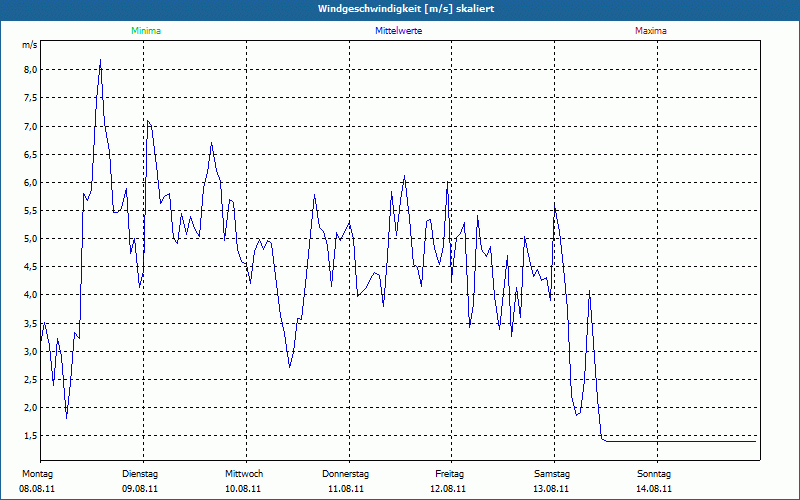The height and width of the screenshot is (500, 800).
Task: Click the Mittwoch axis label
Action: 244,474
